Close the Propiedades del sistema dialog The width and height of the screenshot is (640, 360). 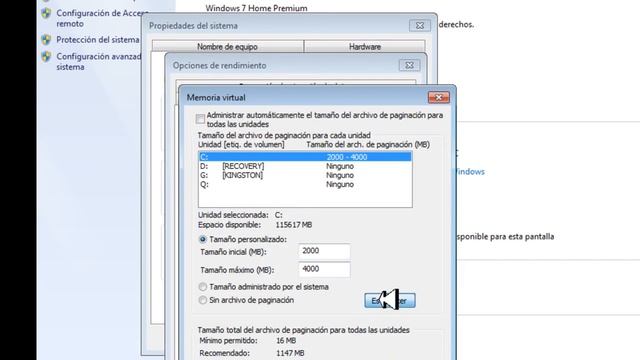click(420, 25)
